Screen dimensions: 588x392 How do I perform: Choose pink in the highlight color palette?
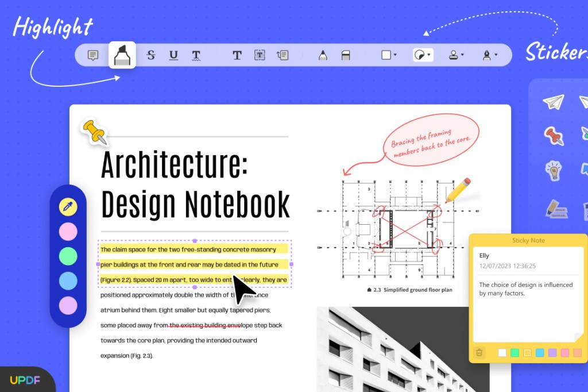point(68,232)
